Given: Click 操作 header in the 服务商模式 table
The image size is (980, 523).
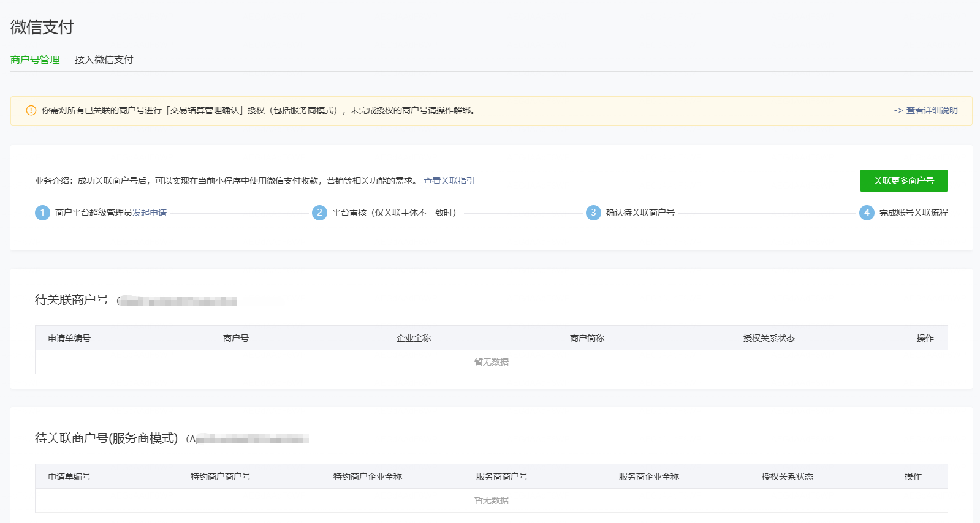Looking at the screenshot, I should tap(913, 476).
